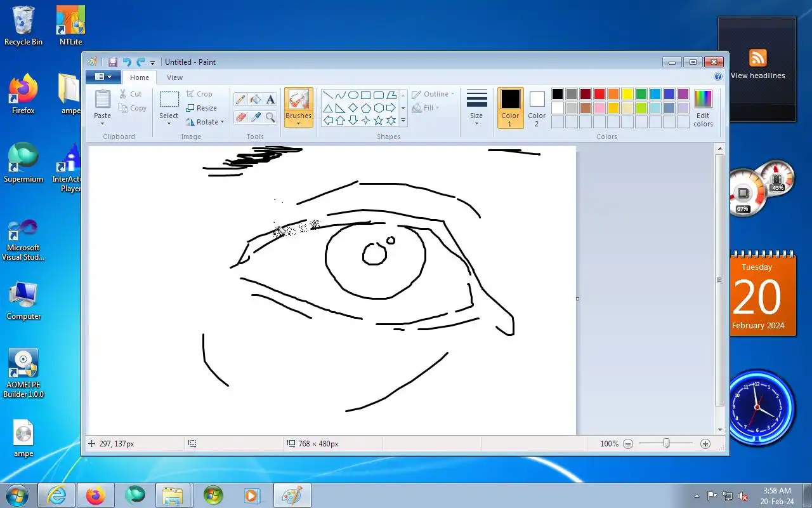Click the volume speaker tray icon
This screenshot has height=508, width=812.
(x=743, y=496)
